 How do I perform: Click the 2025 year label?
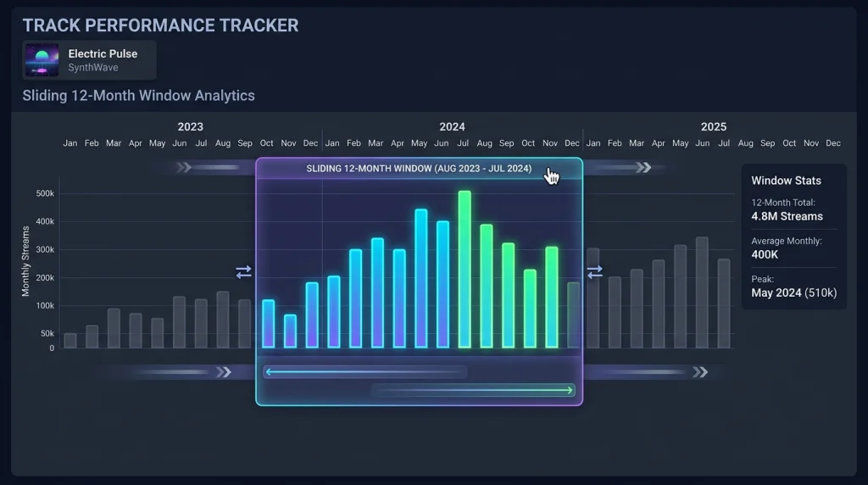tap(714, 127)
